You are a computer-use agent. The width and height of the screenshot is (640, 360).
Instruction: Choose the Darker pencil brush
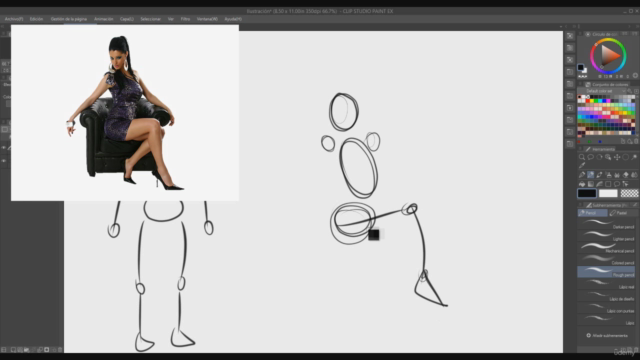point(606,223)
